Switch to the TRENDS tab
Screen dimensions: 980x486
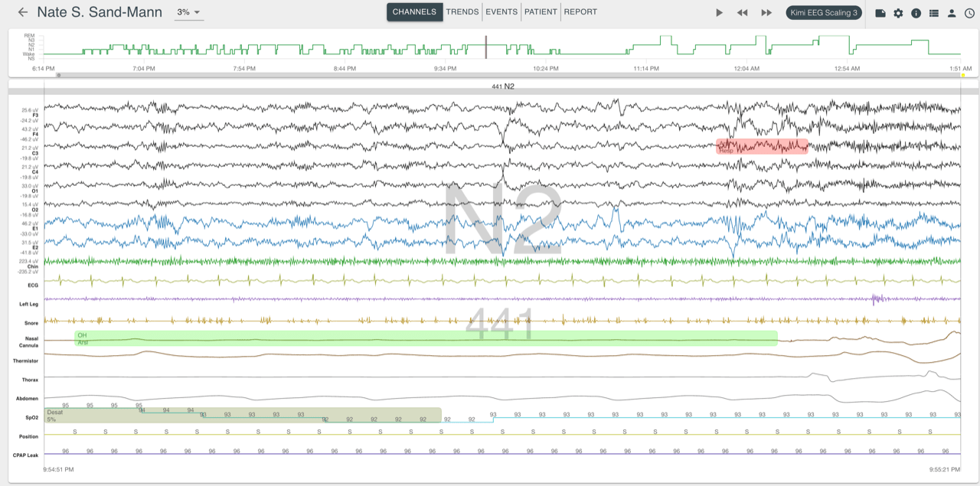coord(462,12)
